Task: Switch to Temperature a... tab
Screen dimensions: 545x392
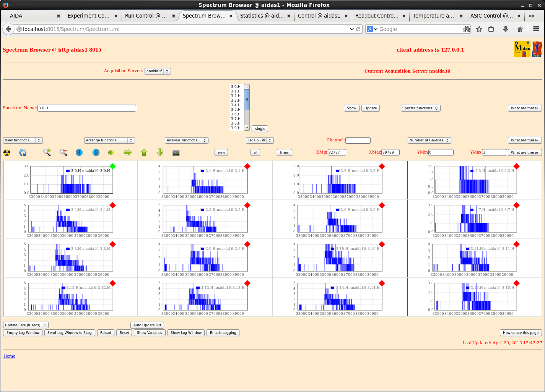Action: tap(438, 16)
